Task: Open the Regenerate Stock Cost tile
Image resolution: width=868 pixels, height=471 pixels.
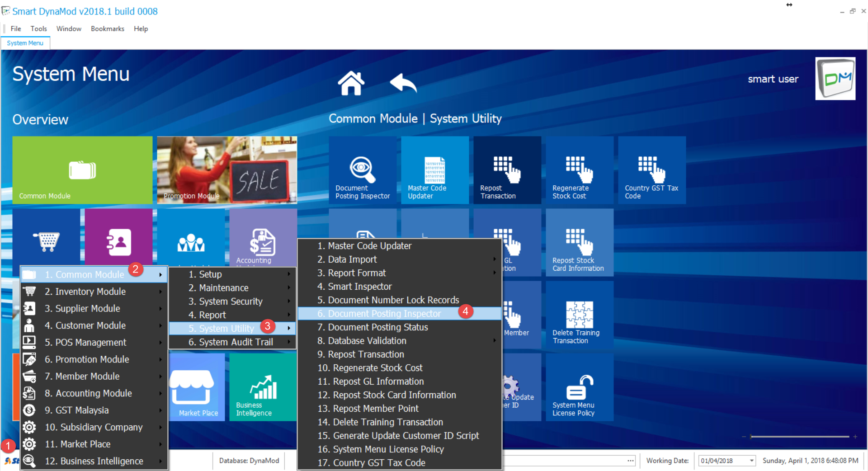Action: (580, 170)
